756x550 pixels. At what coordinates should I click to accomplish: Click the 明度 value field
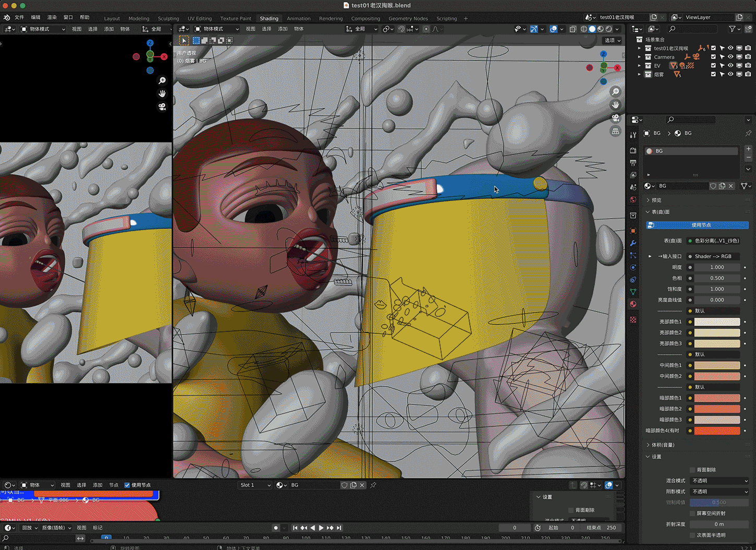pyautogui.click(x=717, y=267)
